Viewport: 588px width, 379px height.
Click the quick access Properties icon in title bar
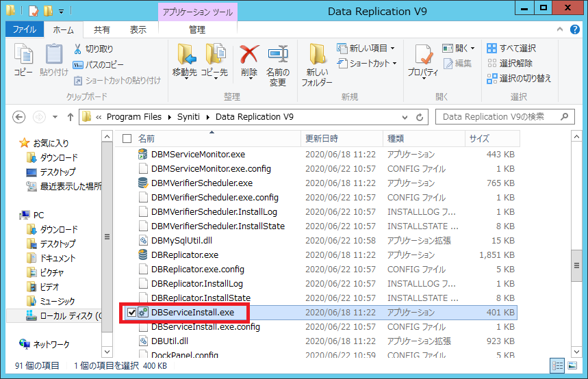[x=34, y=11]
